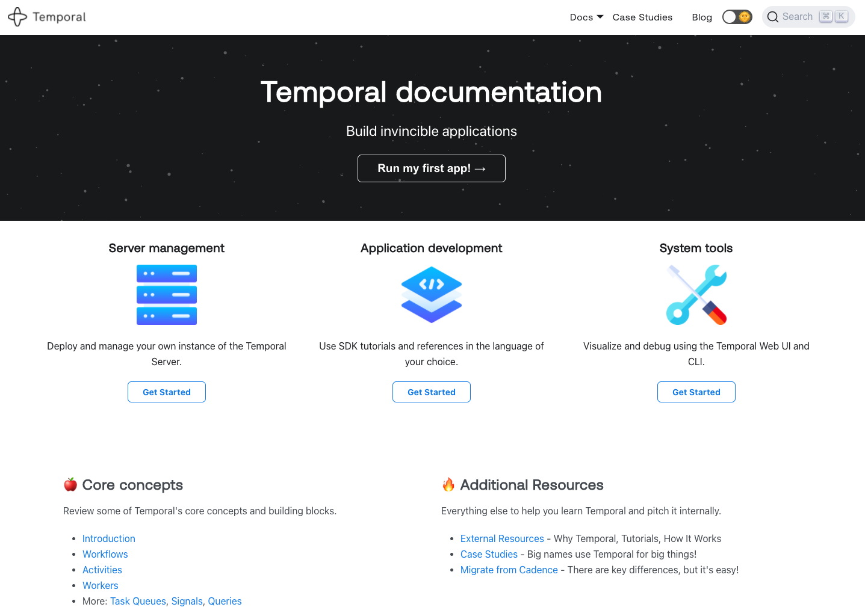Image resolution: width=865 pixels, height=616 pixels.
Task: Click the Temporal brand name text
Action: (x=59, y=17)
